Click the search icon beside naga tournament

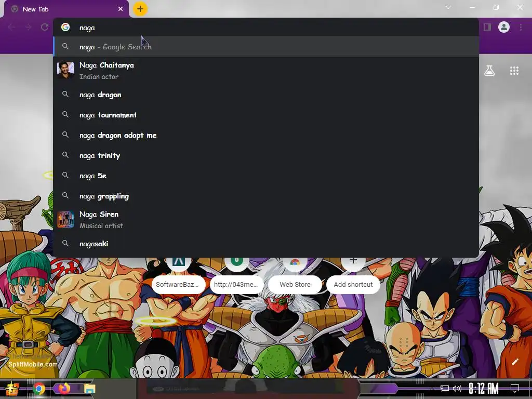pyautogui.click(x=65, y=115)
